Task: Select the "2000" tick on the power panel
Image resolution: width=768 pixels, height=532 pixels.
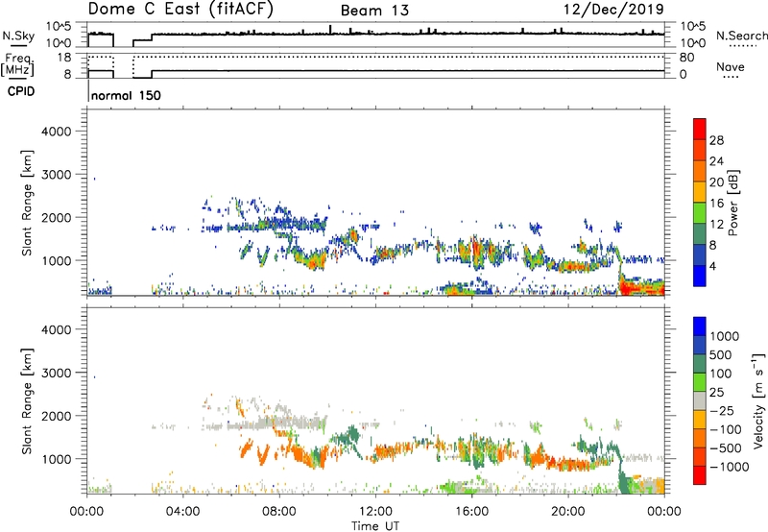Action: 56,217
